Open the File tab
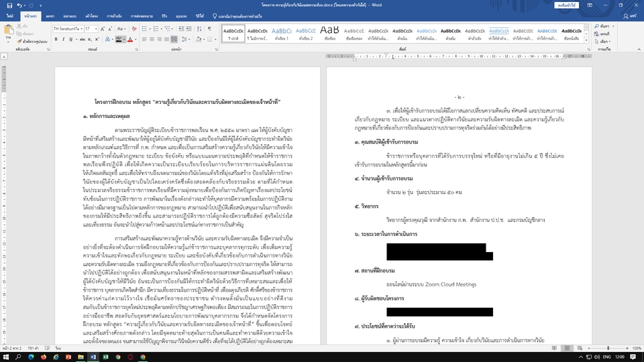 coord(10,16)
